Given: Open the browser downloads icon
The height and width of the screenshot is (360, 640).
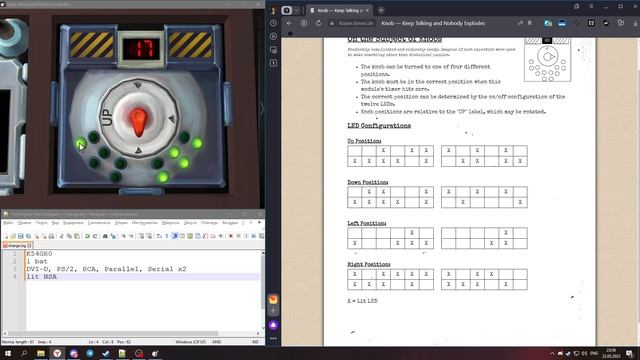Looking at the screenshot, I should click(636, 23).
